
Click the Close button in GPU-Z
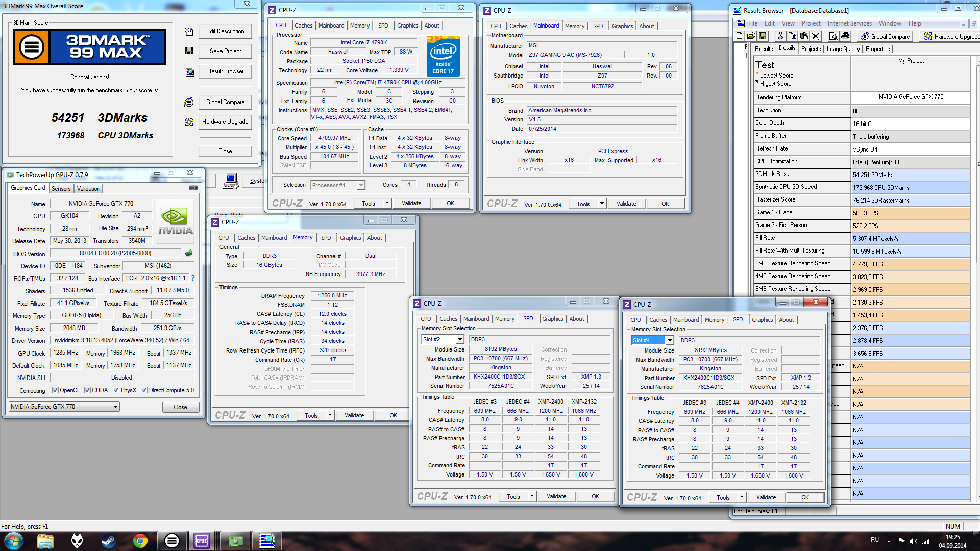(180, 407)
